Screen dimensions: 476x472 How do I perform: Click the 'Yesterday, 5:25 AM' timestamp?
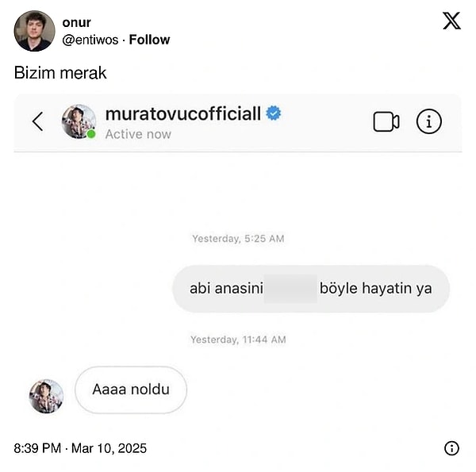(x=238, y=239)
